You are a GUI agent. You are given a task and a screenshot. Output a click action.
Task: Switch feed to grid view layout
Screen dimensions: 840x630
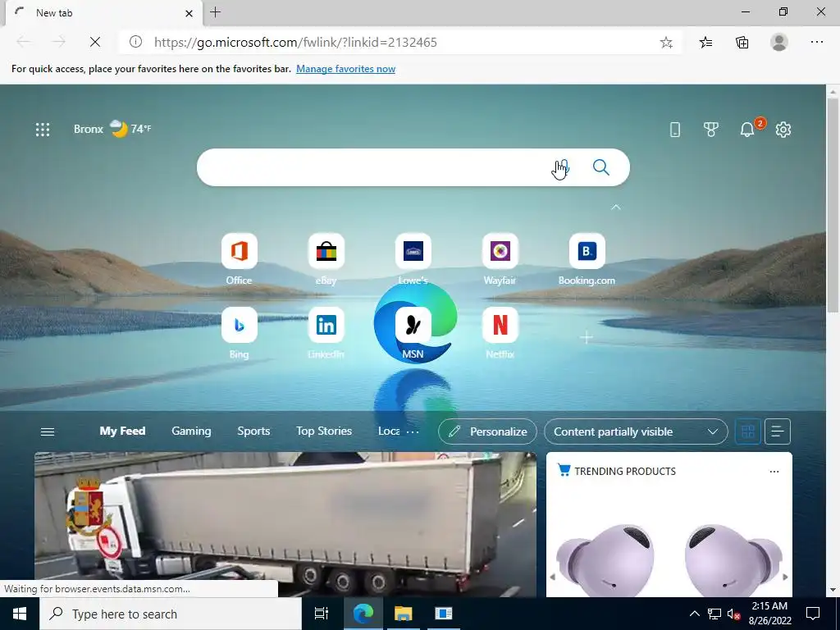pyautogui.click(x=748, y=431)
